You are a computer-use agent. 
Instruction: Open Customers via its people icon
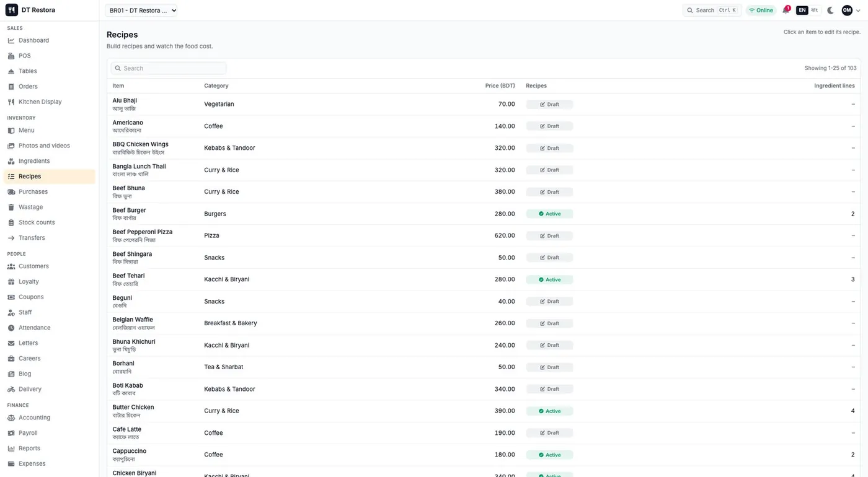click(11, 266)
